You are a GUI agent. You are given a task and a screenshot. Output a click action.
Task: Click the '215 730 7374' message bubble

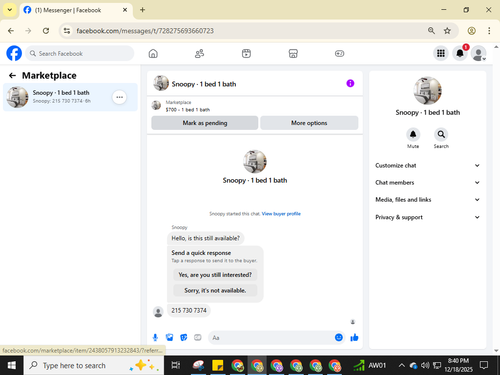189,310
